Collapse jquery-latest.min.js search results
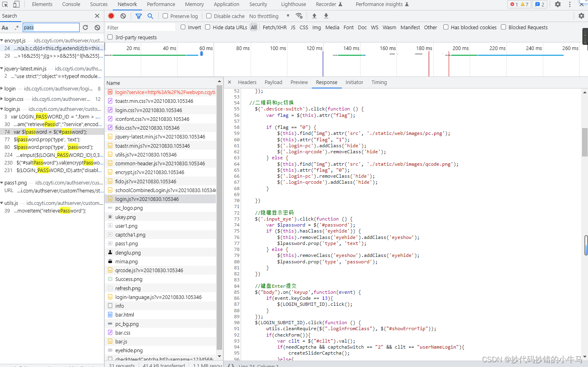The height and width of the screenshot is (367, 588). (2, 69)
